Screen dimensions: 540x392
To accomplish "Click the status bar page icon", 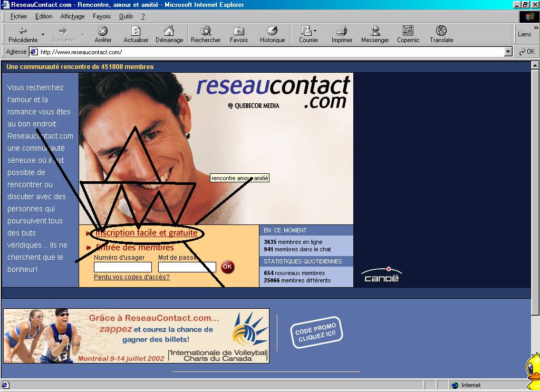I will [5, 385].
